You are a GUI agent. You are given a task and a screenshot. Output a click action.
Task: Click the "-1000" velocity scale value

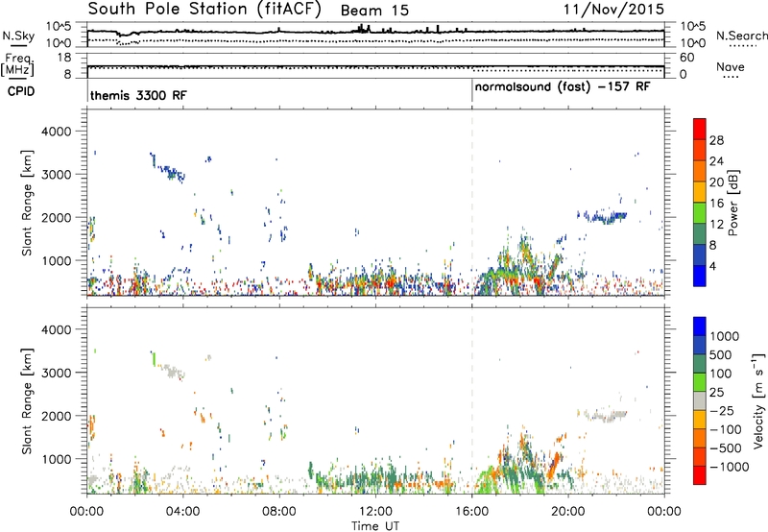(730, 467)
